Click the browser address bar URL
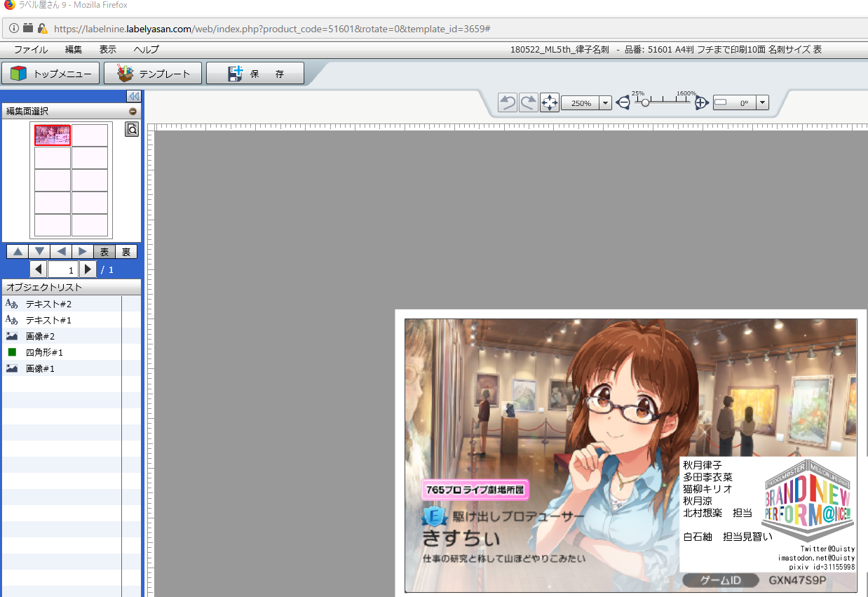This screenshot has width=868, height=597. click(x=272, y=29)
